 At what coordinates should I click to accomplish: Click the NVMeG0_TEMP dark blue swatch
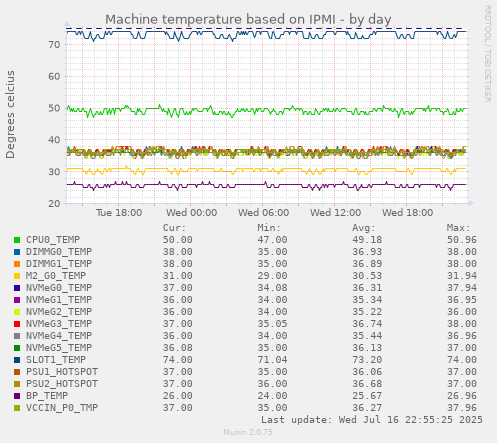(x=17, y=288)
